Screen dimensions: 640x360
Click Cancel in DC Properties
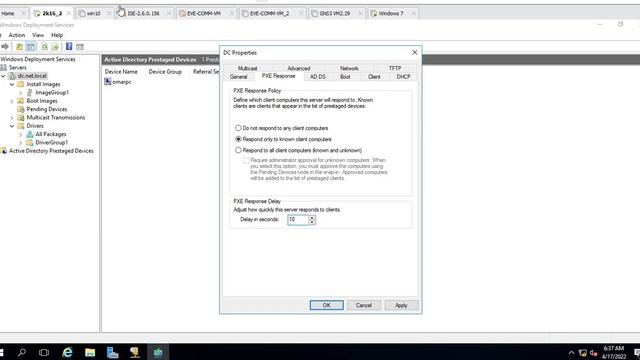[x=364, y=305]
